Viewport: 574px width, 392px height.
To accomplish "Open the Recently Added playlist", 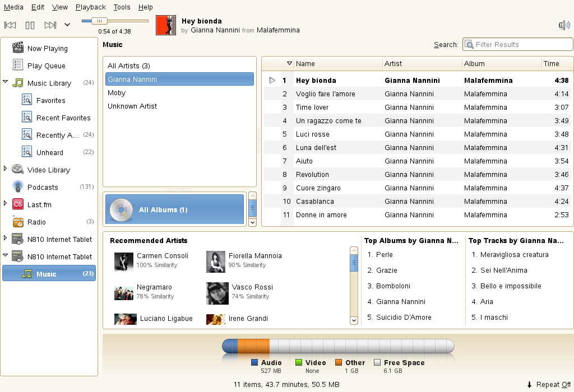I will tap(55, 134).
